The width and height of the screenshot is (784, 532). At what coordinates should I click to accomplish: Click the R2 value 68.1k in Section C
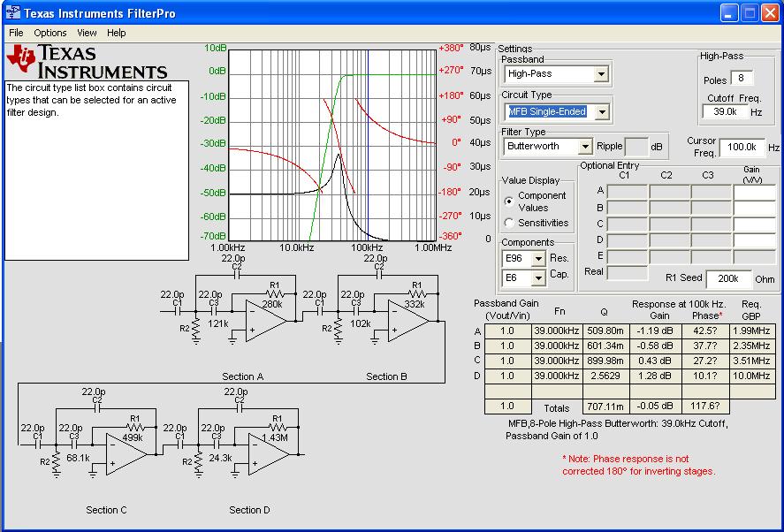tap(79, 458)
